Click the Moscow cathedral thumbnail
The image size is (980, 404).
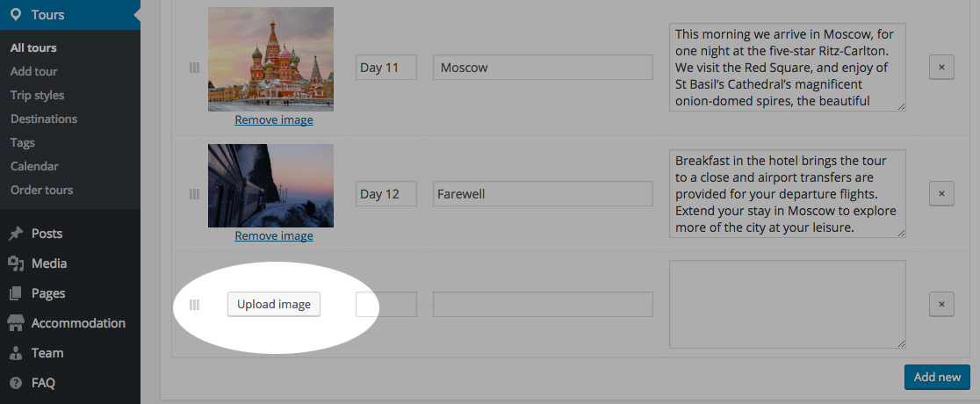[x=270, y=59]
